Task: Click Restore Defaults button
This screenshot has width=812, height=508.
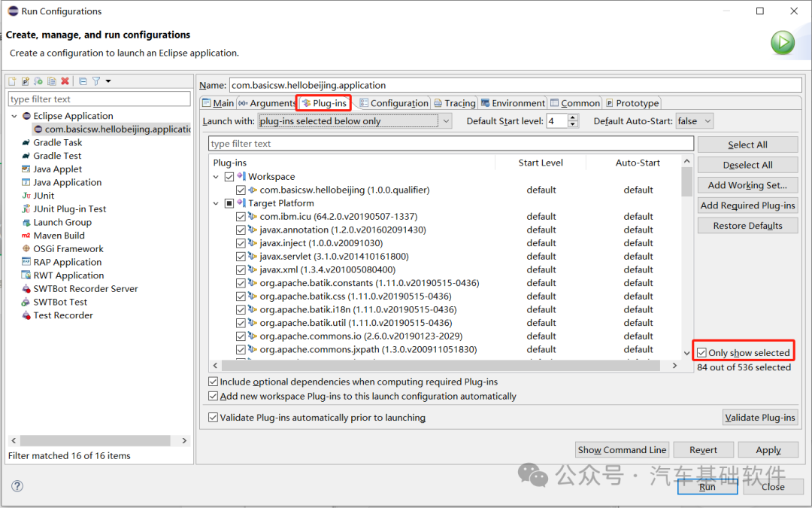Action: coord(747,226)
